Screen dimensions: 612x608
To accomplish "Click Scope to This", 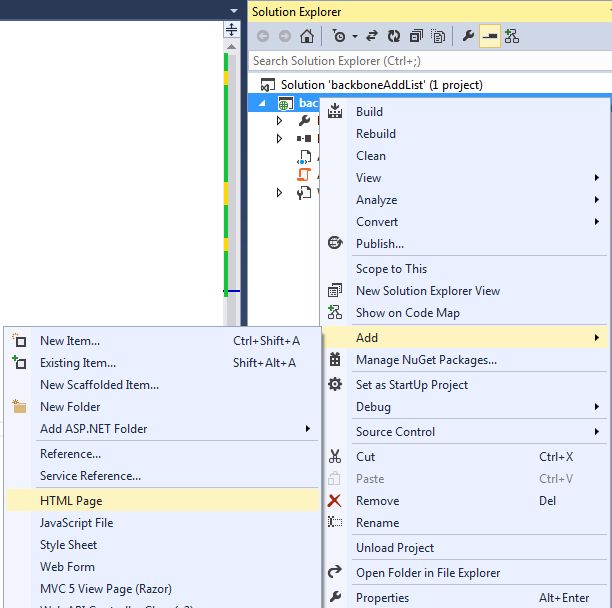I will pos(464,269).
